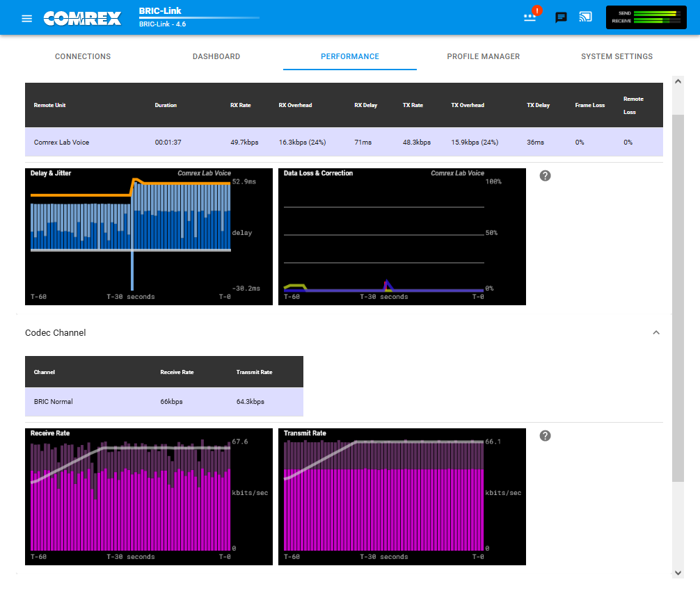Open the alerts icon with red badge
The width and height of the screenshot is (700, 607).
click(531, 15)
